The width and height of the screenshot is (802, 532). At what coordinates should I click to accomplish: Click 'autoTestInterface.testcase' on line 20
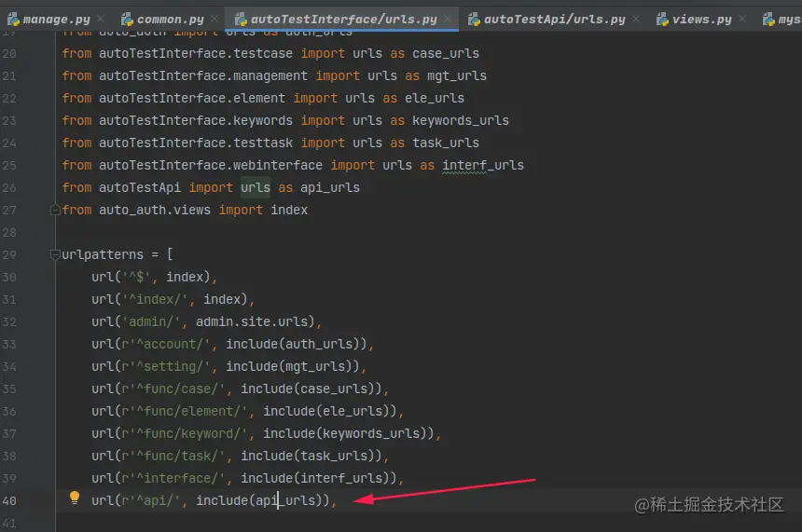[196, 54]
